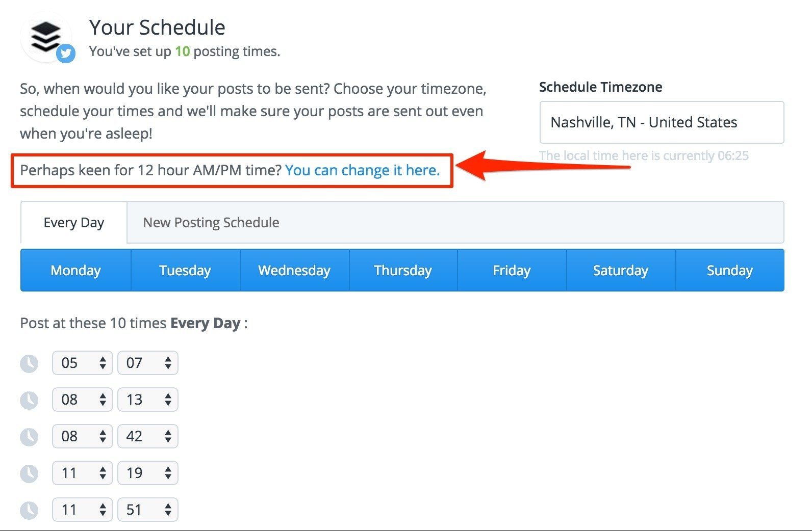This screenshot has height=531, width=812.
Task: Click the You can change it here link
Action: click(362, 170)
